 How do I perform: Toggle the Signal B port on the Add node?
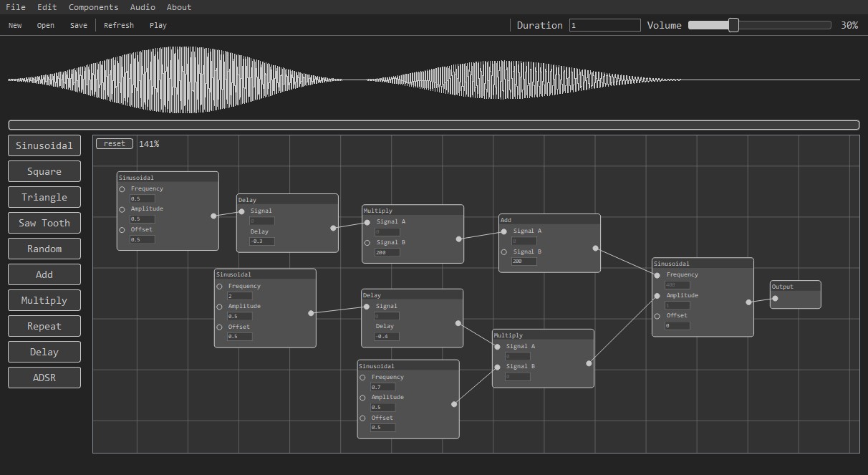point(503,252)
